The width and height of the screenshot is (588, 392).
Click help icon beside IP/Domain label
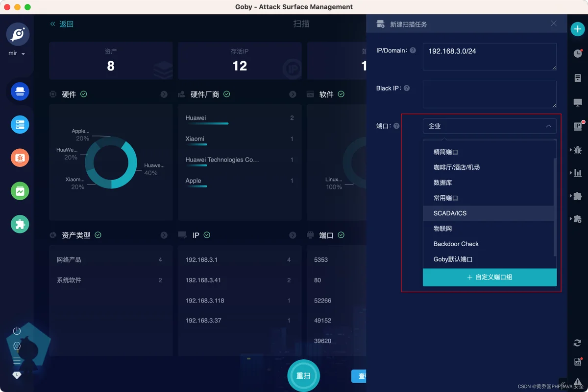click(413, 50)
